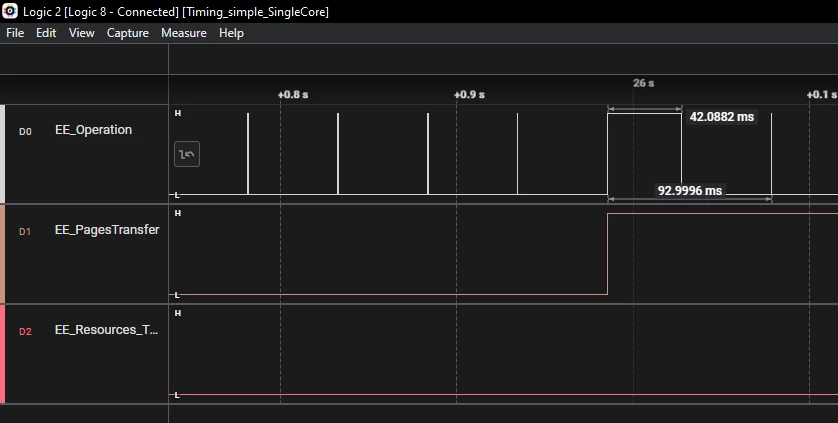Click the +0.8 s timeline marker
The image size is (838, 423).
[x=293, y=95]
